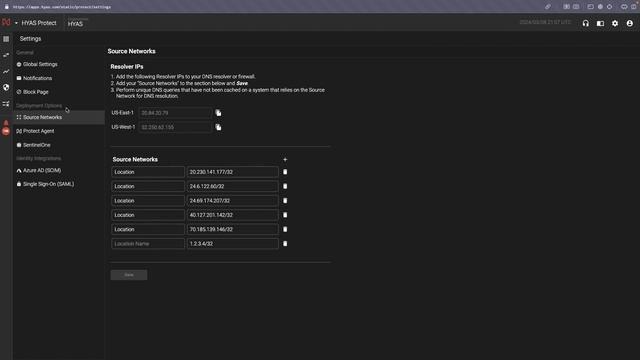
Task: Open the shield security icon in the left rail
Action: click(x=6, y=87)
